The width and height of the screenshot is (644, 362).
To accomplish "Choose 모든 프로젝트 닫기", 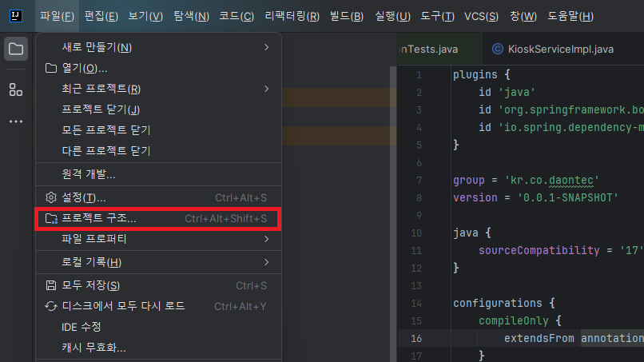I will pos(158,130).
